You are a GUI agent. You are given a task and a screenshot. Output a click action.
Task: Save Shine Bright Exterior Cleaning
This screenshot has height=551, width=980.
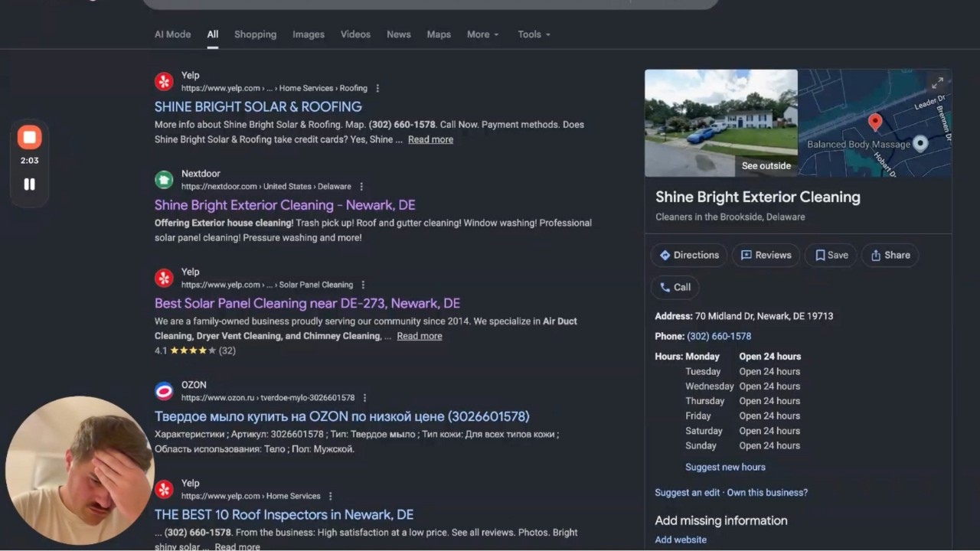point(831,255)
